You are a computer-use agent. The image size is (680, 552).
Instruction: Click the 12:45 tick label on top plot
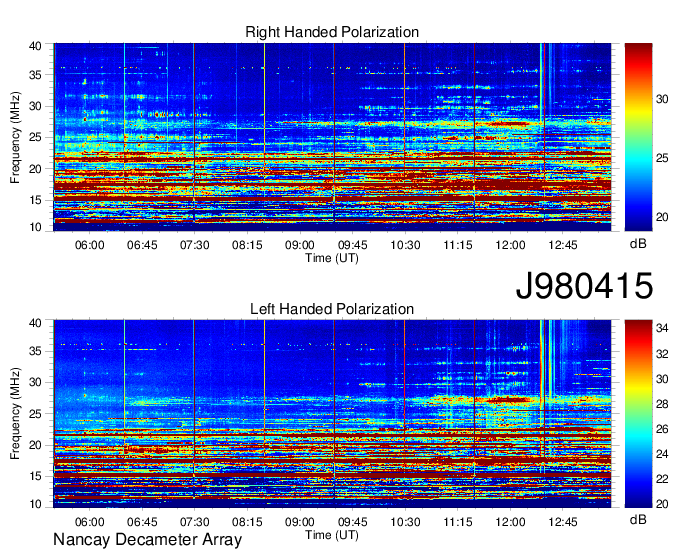click(x=562, y=245)
